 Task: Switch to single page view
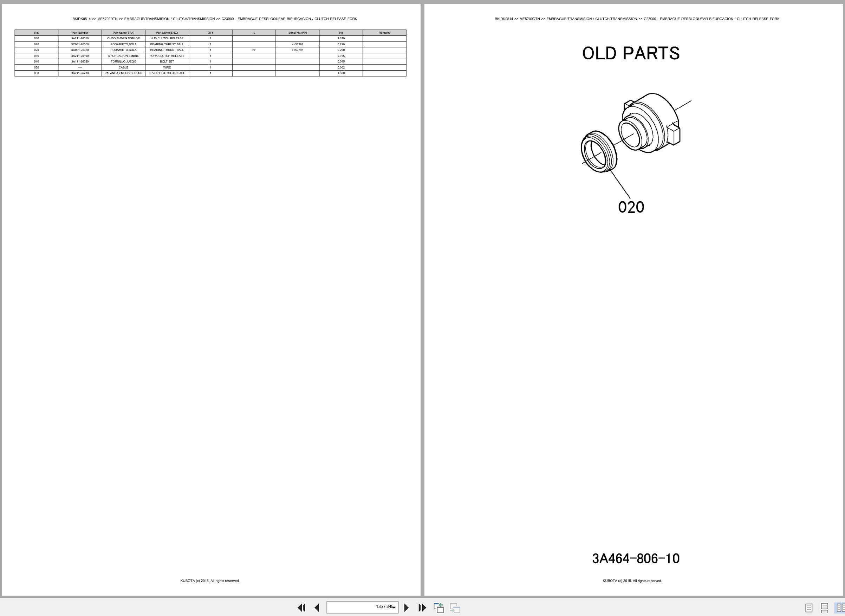tap(809, 608)
